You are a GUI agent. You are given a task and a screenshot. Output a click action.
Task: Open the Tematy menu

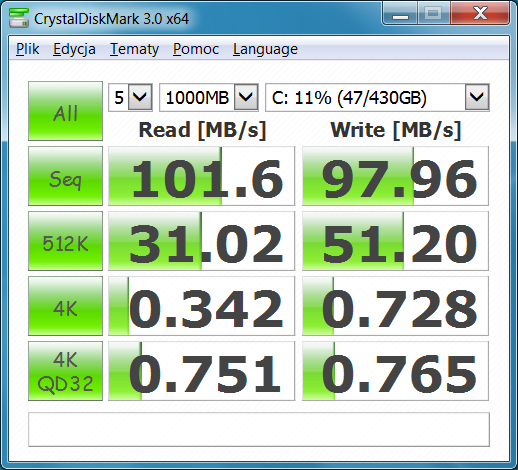134,49
